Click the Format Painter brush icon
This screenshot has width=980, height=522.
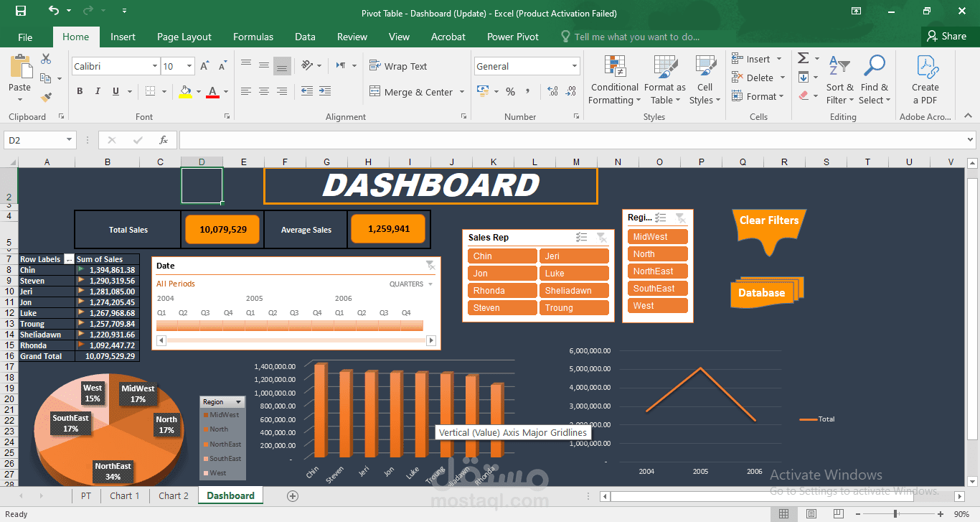[46, 96]
